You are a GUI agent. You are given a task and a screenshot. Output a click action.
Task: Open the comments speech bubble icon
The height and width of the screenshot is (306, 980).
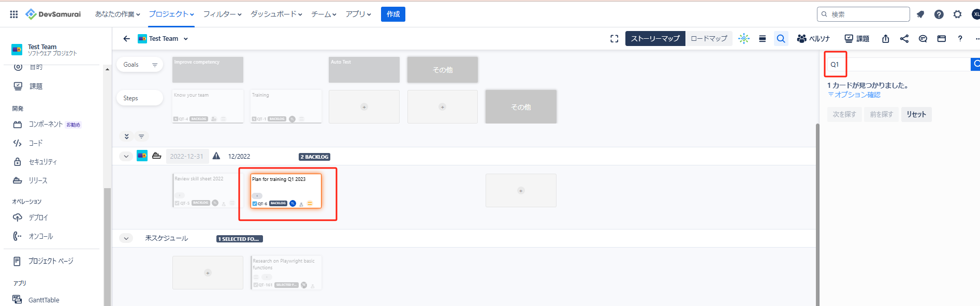coord(923,39)
